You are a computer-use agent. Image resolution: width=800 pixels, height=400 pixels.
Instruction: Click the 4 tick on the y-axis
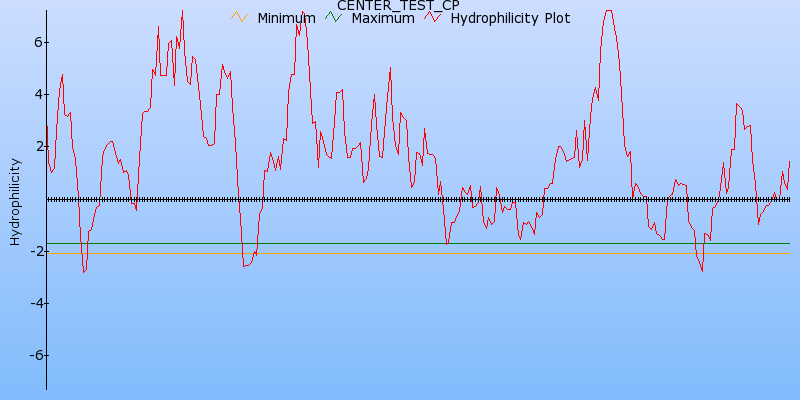pos(36,94)
